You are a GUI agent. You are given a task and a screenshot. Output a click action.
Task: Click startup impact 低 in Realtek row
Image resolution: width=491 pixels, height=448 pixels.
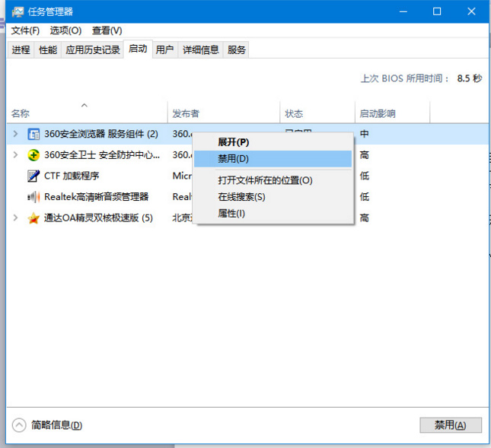pos(365,197)
